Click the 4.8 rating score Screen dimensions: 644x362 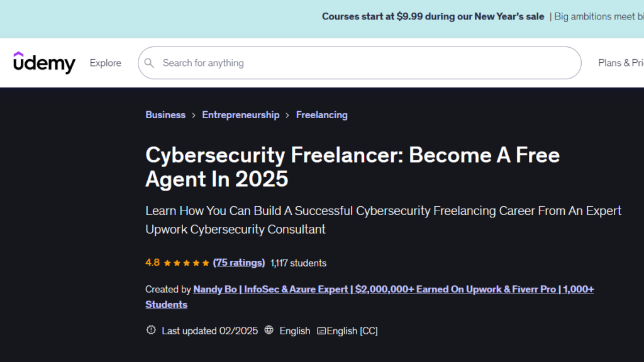[x=153, y=263]
